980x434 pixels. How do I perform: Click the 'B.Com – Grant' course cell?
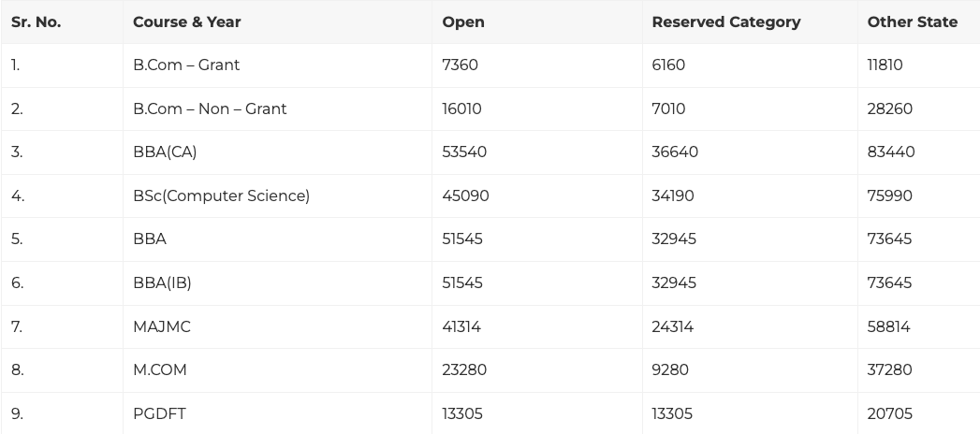(x=185, y=65)
